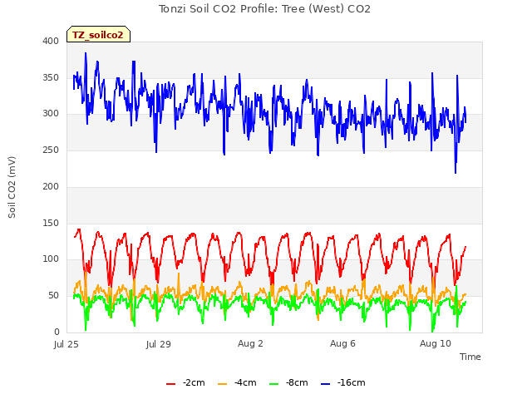This screenshot has height=399, width=532.
Task: Click the 400 y-axis tick label
Action: coord(51,41)
